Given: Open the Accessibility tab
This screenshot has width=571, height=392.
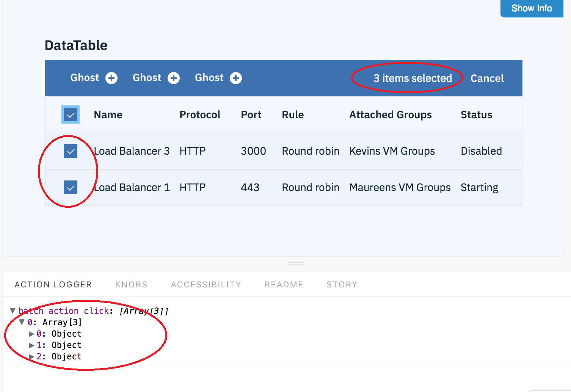Looking at the screenshot, I should 206,284.
